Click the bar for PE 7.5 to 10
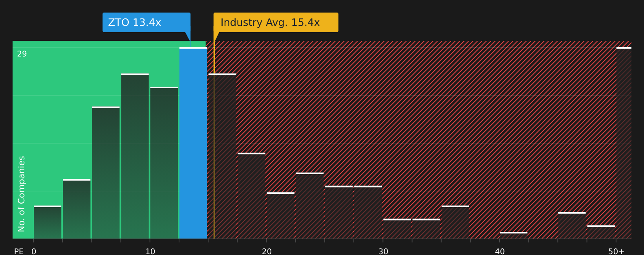 pos(135,156)
